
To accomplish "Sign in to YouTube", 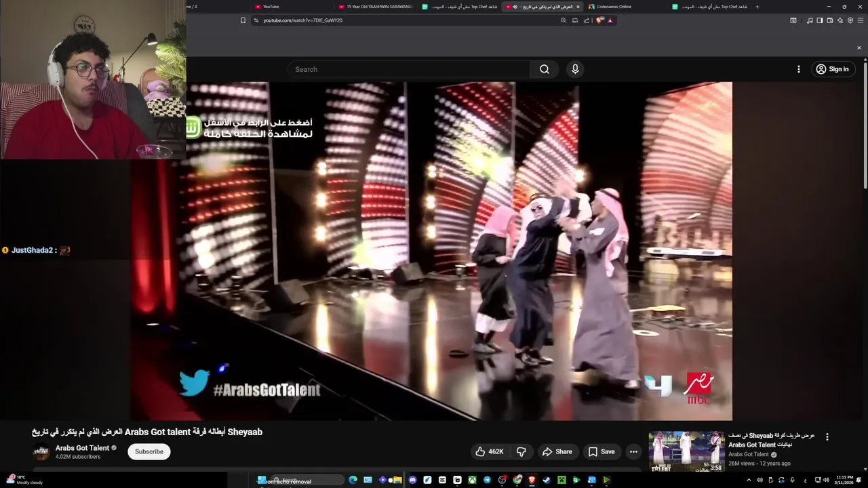I will 833,69.
